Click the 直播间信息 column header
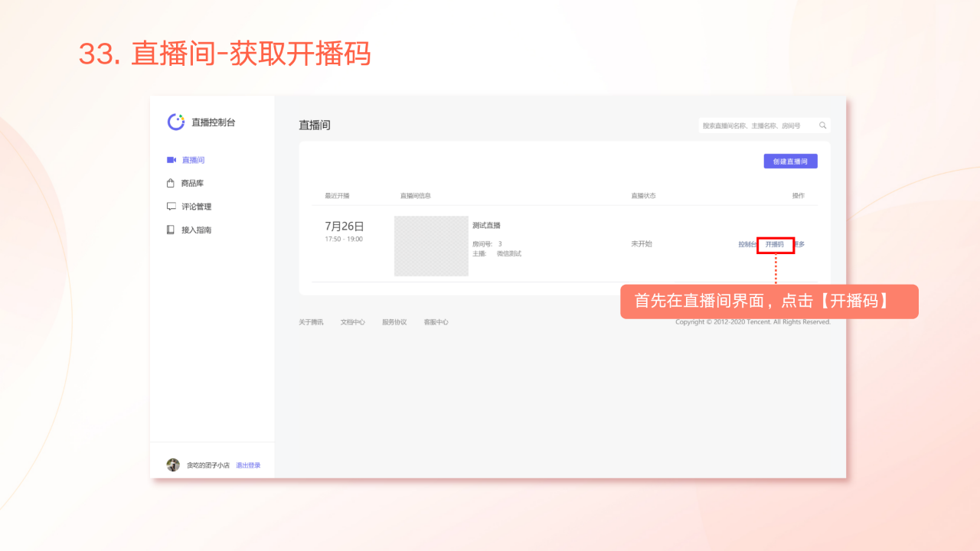Image resolution: width=980 pixels, height=551 pixels. (416, 196)
